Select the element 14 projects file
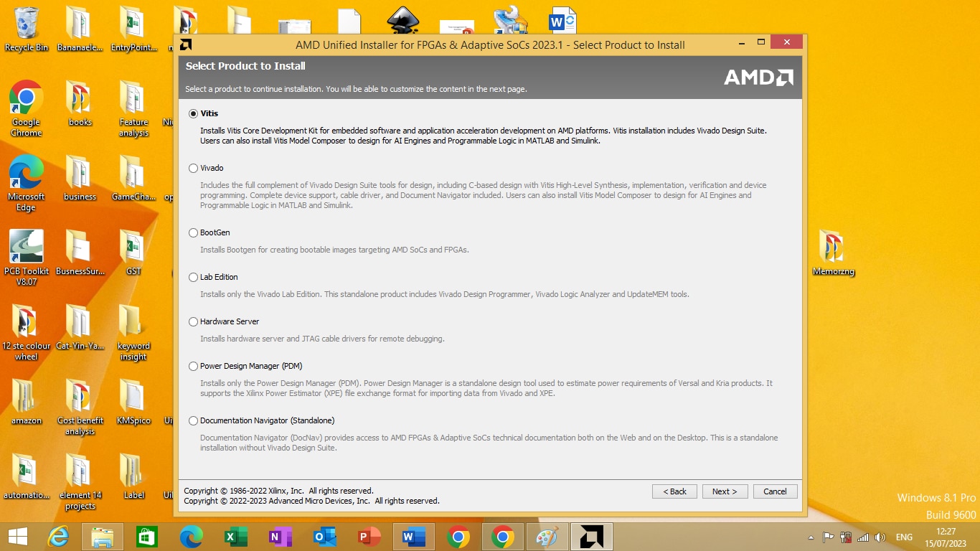Image resolution: width=980 pixels, height=551 pixels. point(80,482)
